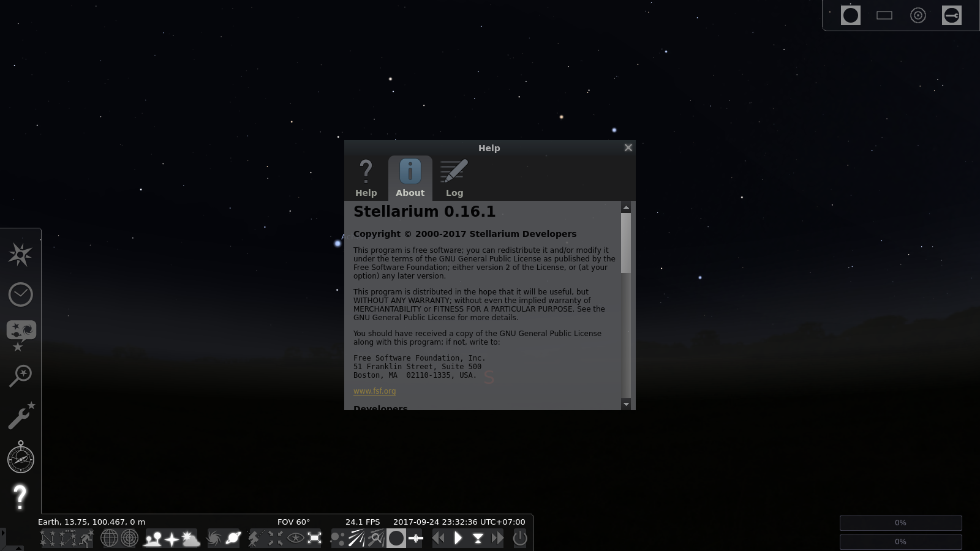Toggle deep-sky objects galaxy icon
This screenshot has width=980, height=551.
click(x=214, y=538)
